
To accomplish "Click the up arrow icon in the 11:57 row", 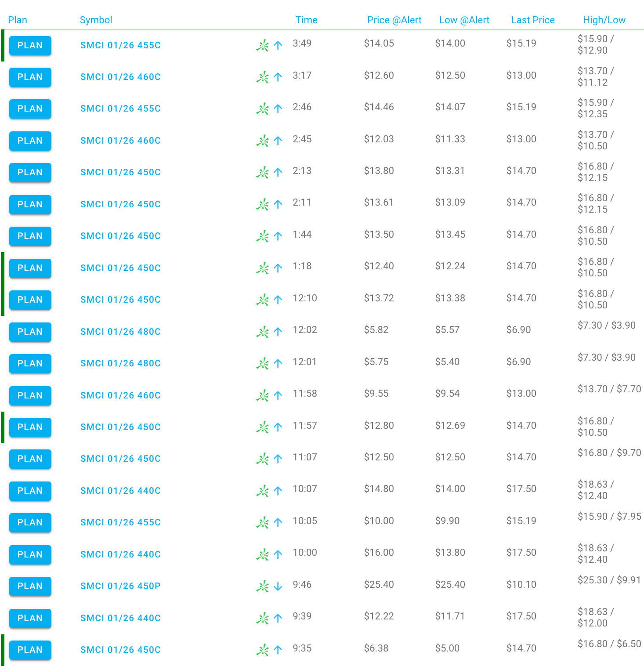I will [278, 427].
